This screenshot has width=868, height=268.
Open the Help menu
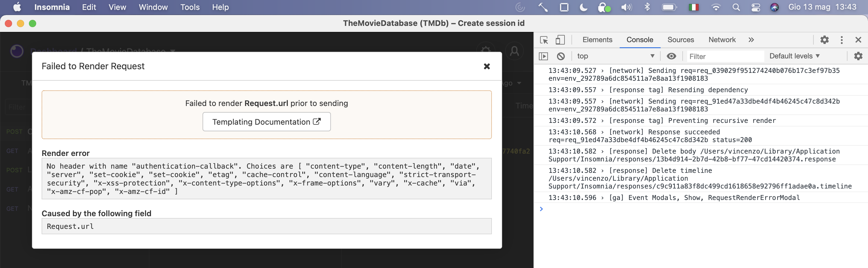(220, 7)
